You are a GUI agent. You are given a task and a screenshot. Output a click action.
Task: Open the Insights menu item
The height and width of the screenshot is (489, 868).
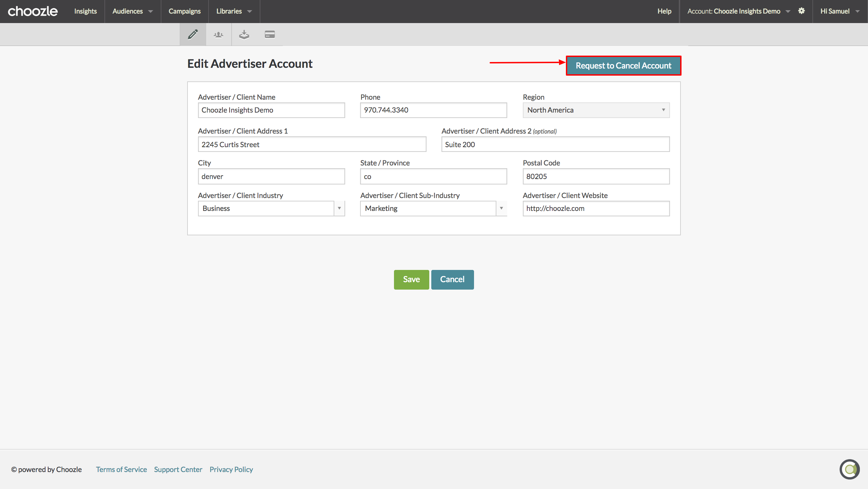[85, 11]
